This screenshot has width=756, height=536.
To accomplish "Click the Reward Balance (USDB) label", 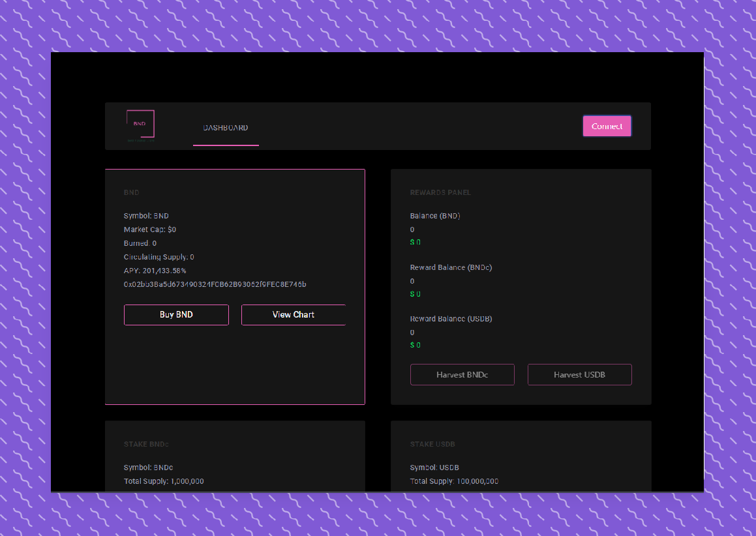I will tap(451, 319).
